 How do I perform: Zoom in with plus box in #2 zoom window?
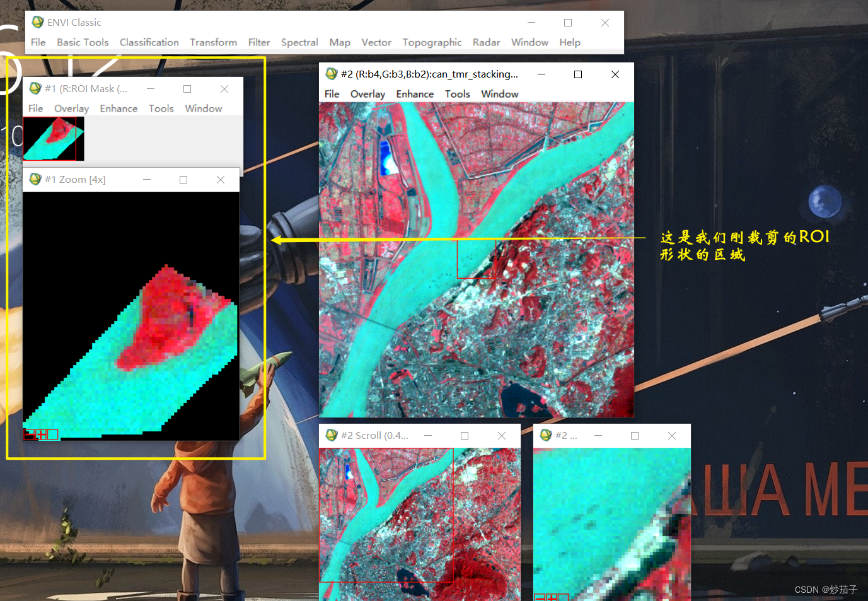tap(552, 597)
